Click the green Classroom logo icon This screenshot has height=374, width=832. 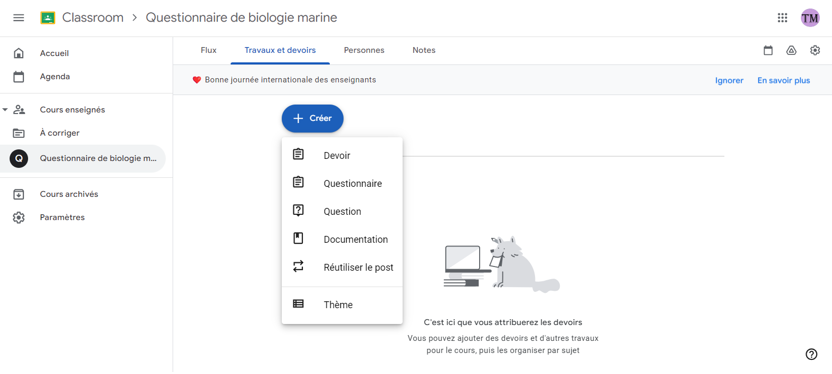click(48, 18)
